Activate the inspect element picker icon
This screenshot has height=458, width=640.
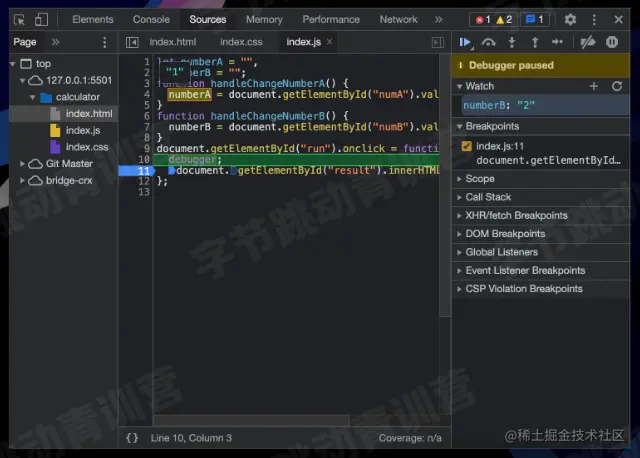(x=19, y=20)
